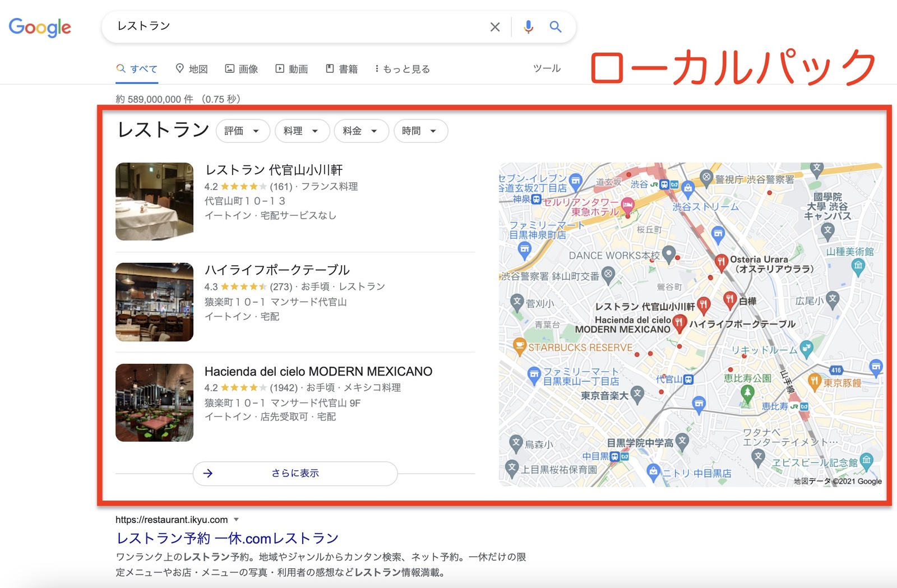Screen dimensions: 897x588
Task: Switch to the 地図 tab
Action: coord(192,69)
